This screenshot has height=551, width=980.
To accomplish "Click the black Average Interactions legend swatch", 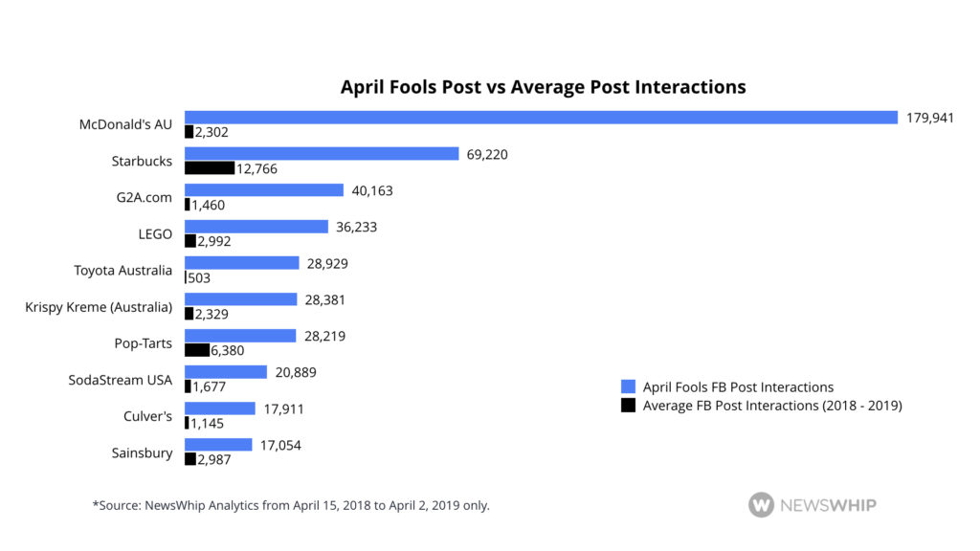I will point(628,405).
